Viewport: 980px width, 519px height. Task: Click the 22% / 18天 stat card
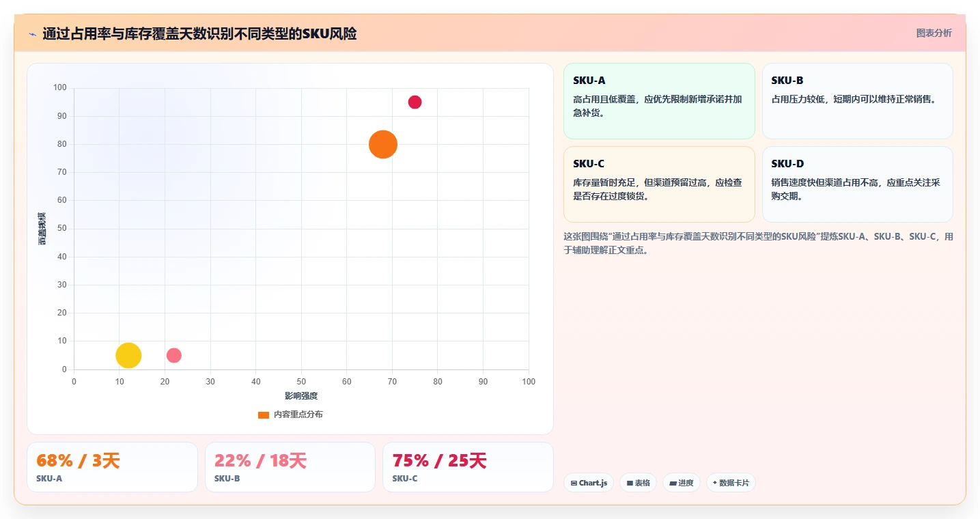click(290, 467)
